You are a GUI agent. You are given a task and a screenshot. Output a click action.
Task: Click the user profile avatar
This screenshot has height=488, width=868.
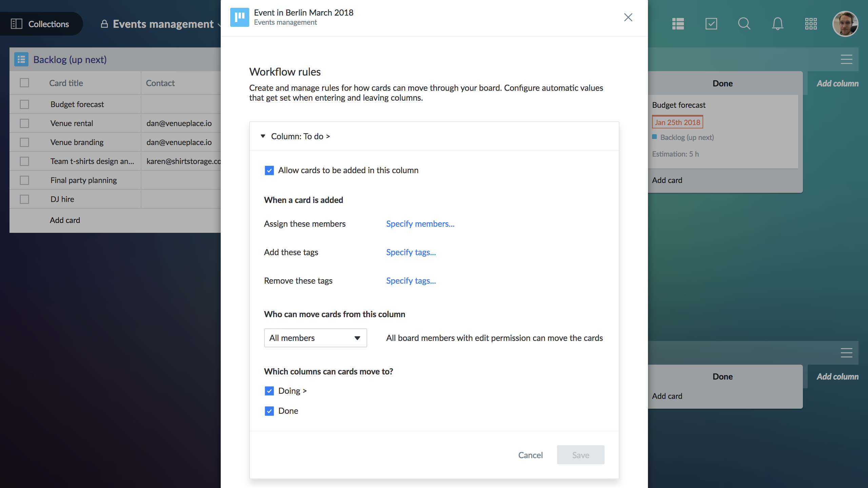845,24
